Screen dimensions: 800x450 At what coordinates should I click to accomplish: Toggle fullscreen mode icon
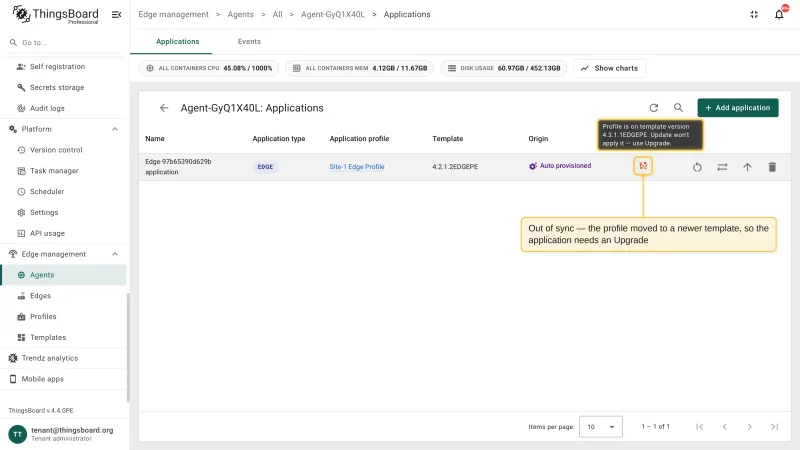click(x=754, y=14)
